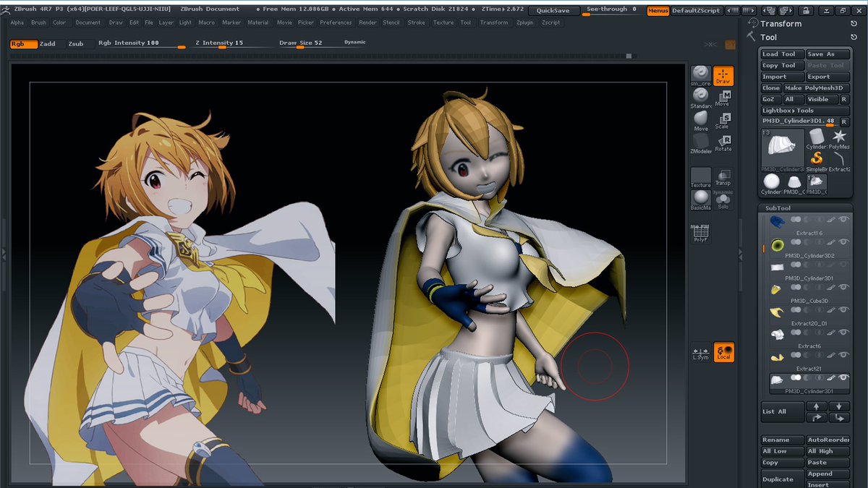Open the Zplugin menu
868x488 pixels.
[x=526, y=22]
